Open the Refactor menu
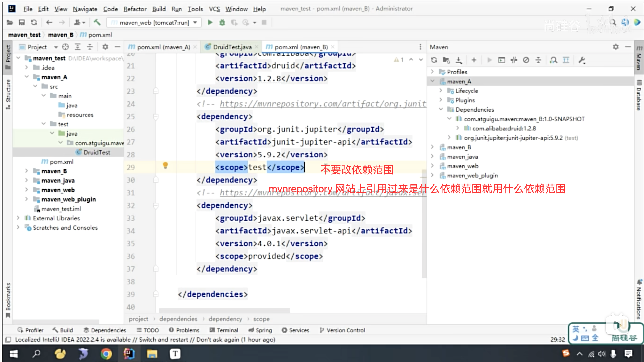The width and height of the screenshot is (644, 362). [135, 9]
